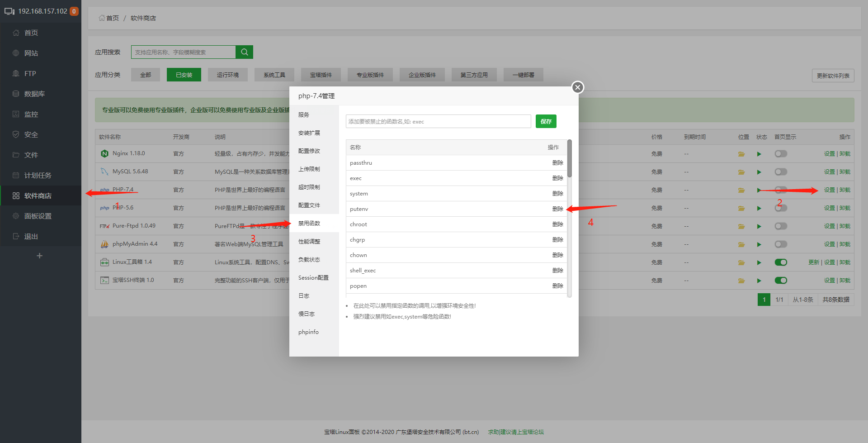Click the 宝塔SSH终端 terminal icon
Screen dimensions: 868x443
[104, 281]
